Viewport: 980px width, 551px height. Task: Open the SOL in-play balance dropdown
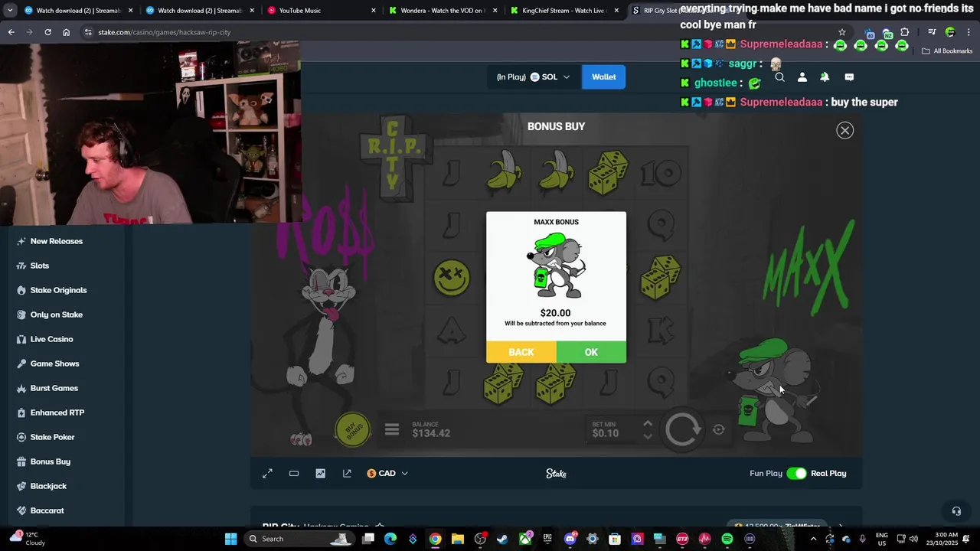click(533, 77)
